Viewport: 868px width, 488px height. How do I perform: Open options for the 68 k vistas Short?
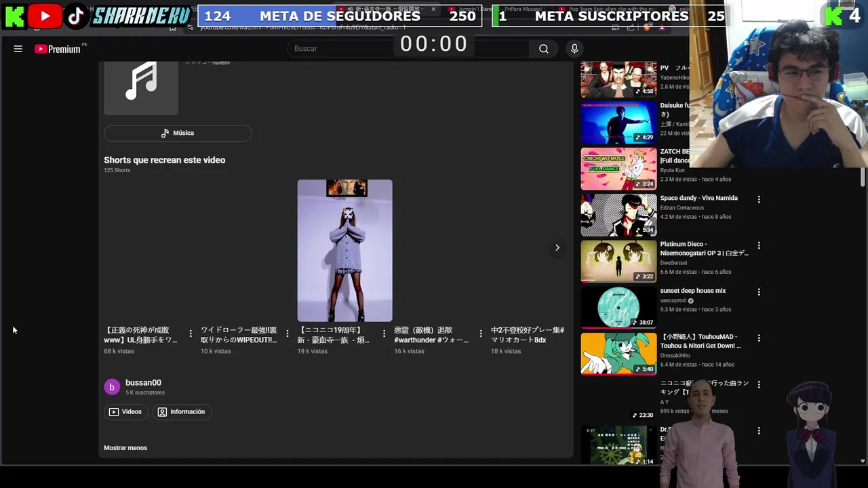[191, 333]
